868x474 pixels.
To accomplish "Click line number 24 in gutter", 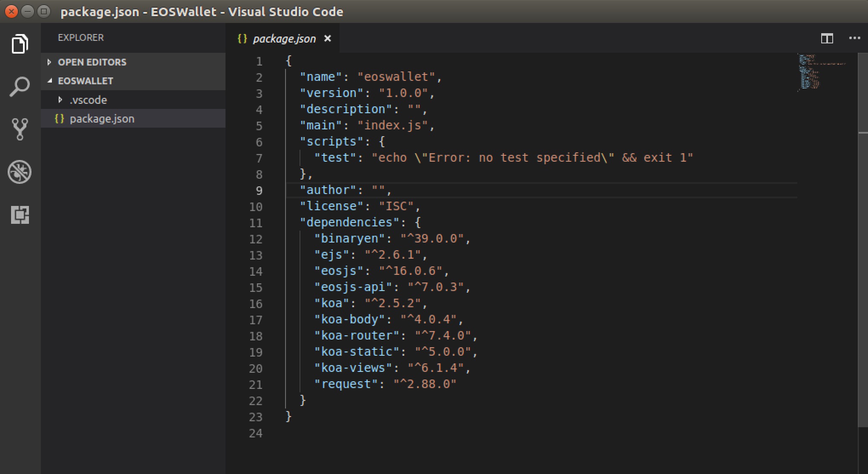I will tap(256, 433).
